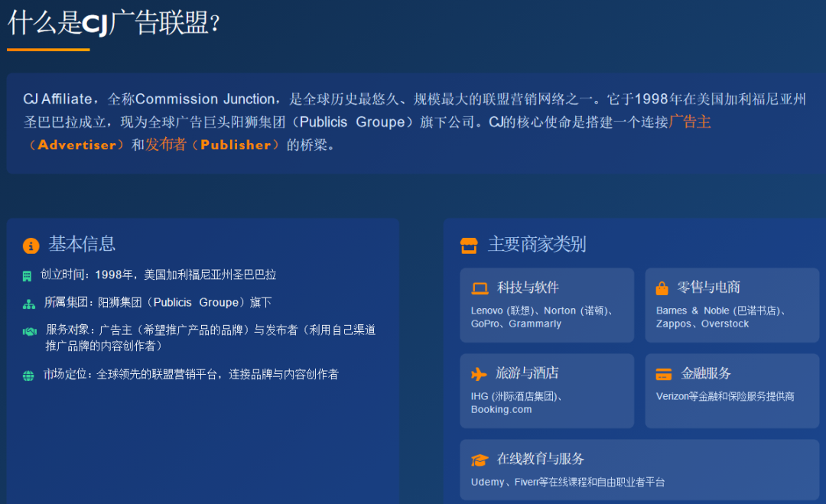This screenshot has width=826, height=504.
Task: Click the CJ Affiliate introduction paragraph
Action: pyautogui.click(x=413, y=122)
